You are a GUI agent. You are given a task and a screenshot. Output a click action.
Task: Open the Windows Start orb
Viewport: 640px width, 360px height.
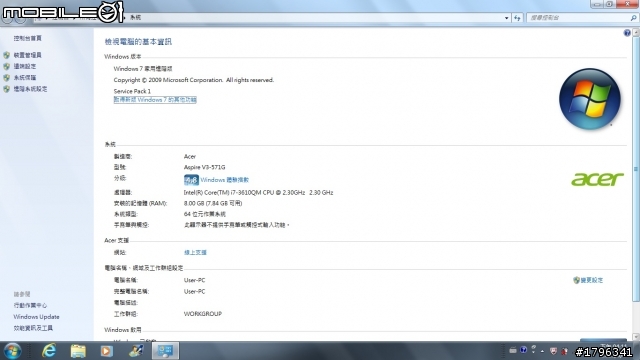pos(12,351)
